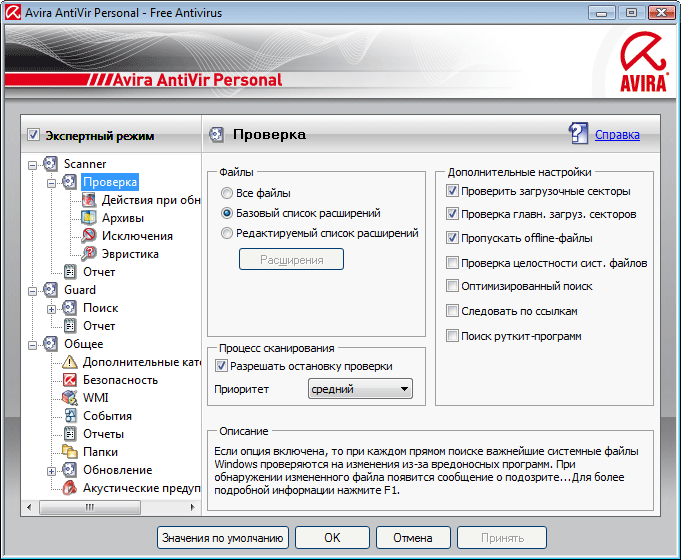Image resolution: width=681 pixels, height=560 pixels.
Task: Click the OK button
Action: point(332,538)
